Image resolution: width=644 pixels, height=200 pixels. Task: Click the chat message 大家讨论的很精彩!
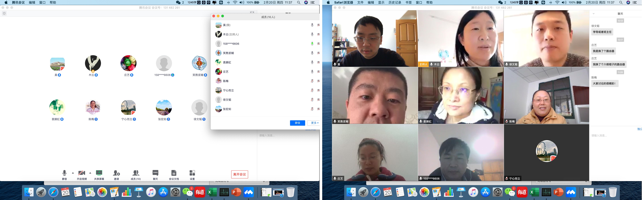click(605, 84)
